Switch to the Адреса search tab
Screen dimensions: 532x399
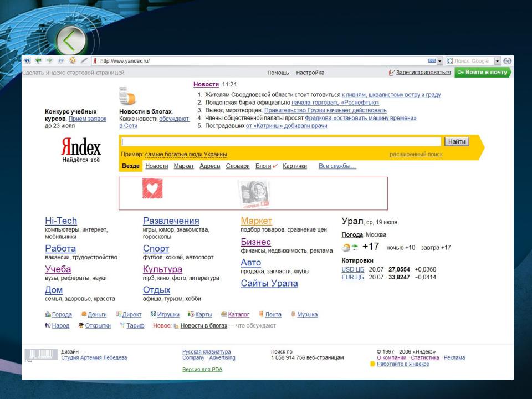[x=209, y=166]
